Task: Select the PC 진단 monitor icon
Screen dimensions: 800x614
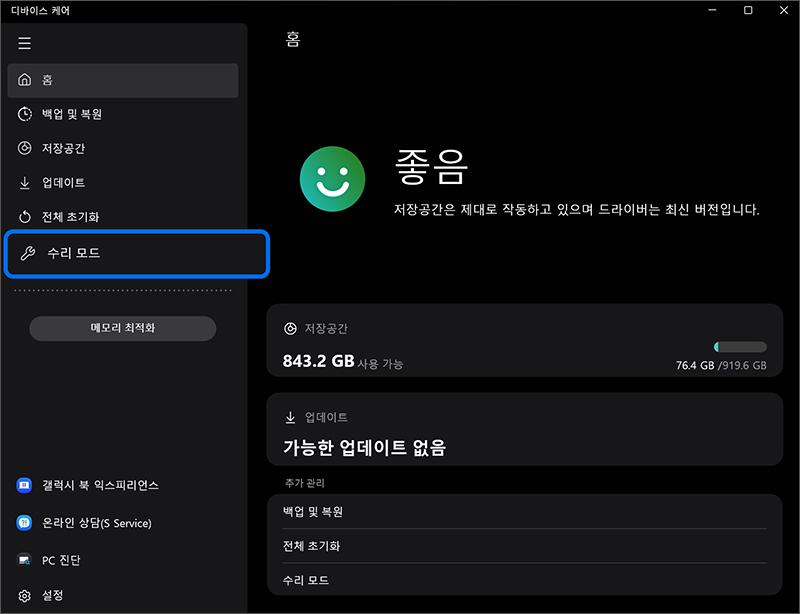Action: click(x=23, y=560)
